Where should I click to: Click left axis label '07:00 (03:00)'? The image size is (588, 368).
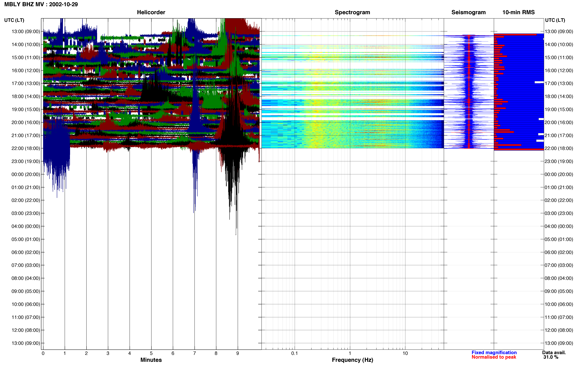pyautogui.click(x=26, y=265)
